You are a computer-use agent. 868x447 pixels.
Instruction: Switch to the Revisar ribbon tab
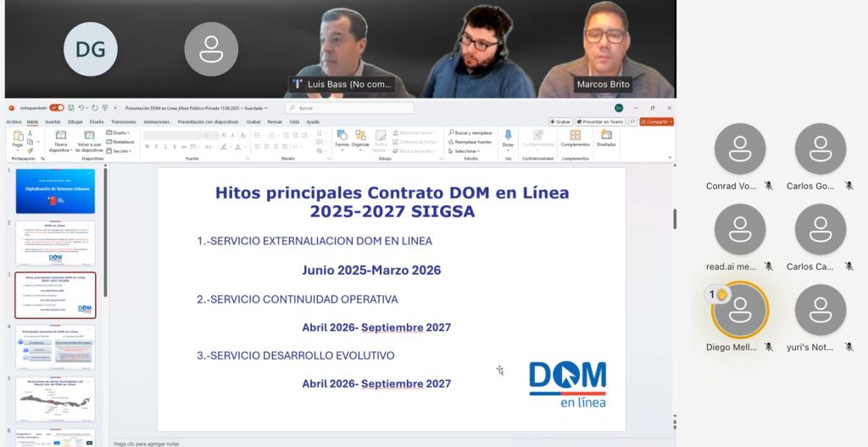[275, 122]
